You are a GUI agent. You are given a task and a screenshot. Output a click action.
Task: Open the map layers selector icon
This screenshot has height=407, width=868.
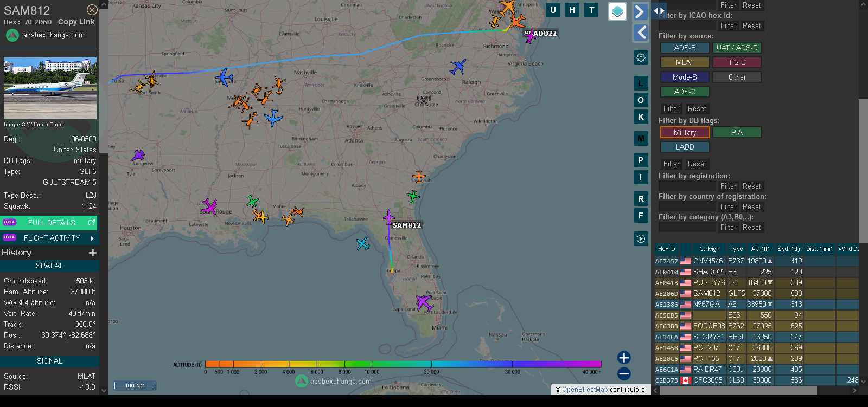point(617,11)
